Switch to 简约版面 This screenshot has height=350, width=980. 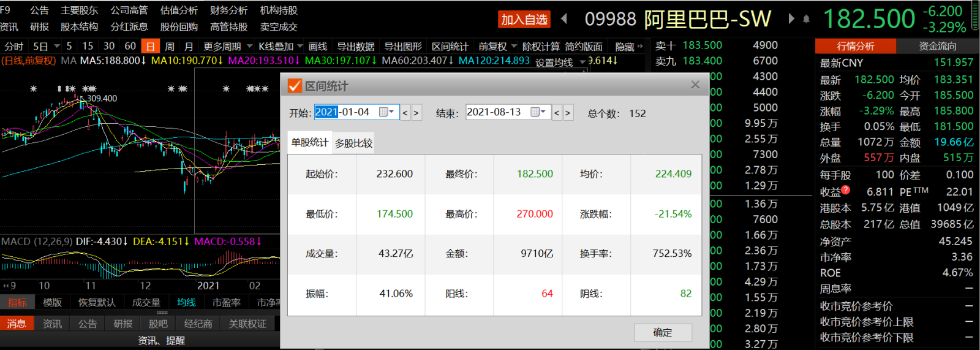click(x=584, y=47)
